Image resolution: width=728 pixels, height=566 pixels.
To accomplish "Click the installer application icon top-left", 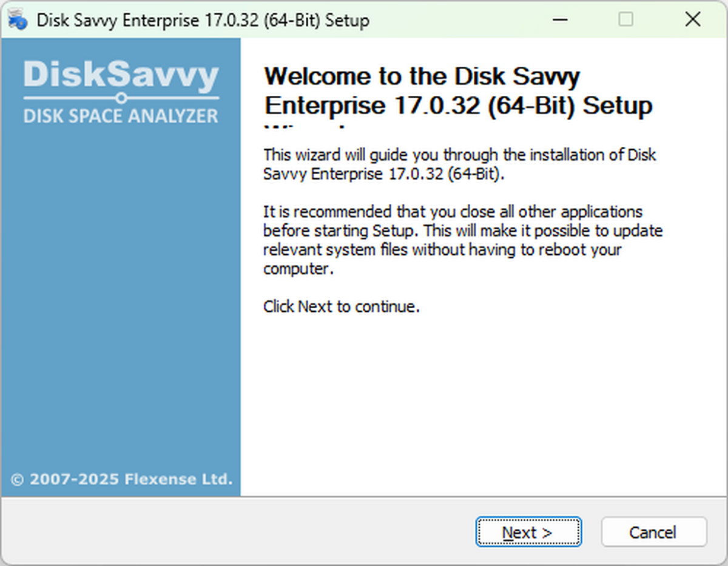I will coord(16,19).
